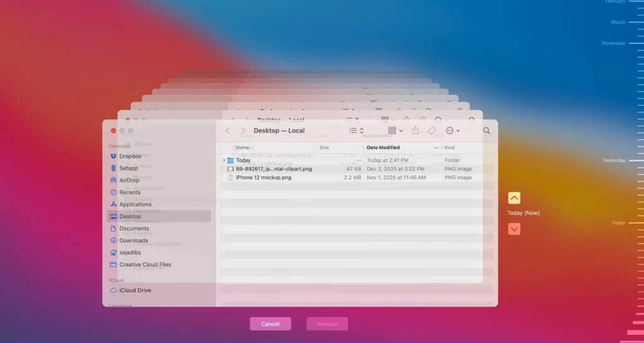Click the Share icon in the toolbar

[x=415, y=131]
